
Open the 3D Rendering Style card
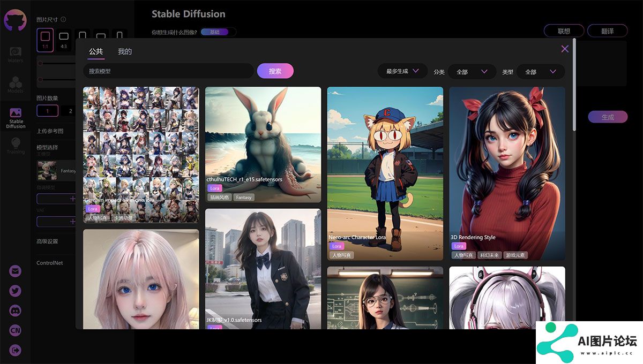pos(507,173)
